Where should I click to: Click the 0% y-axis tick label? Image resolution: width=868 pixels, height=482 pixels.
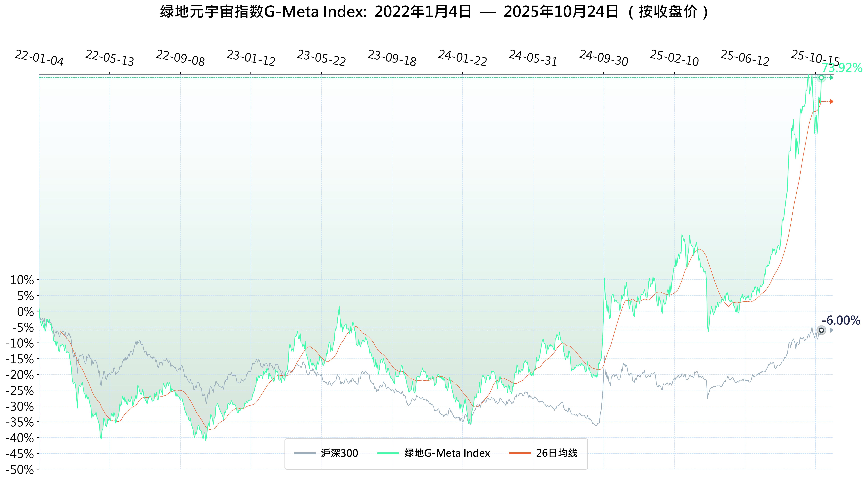point(25,311)
